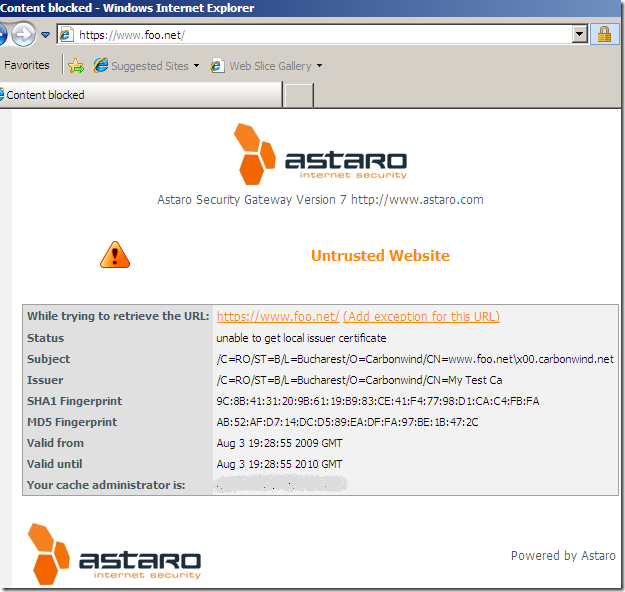
Task: Click the SHA1 Fingerprint value
Action: coord(377,401)
